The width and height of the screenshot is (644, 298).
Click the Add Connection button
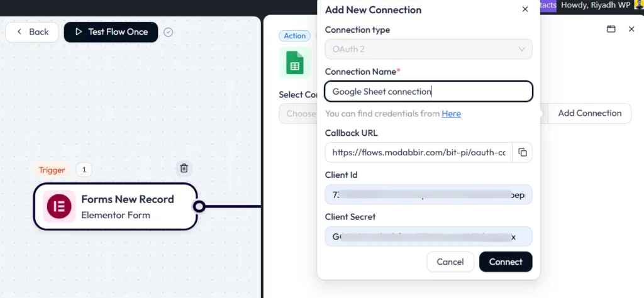[x=590, y=113]
